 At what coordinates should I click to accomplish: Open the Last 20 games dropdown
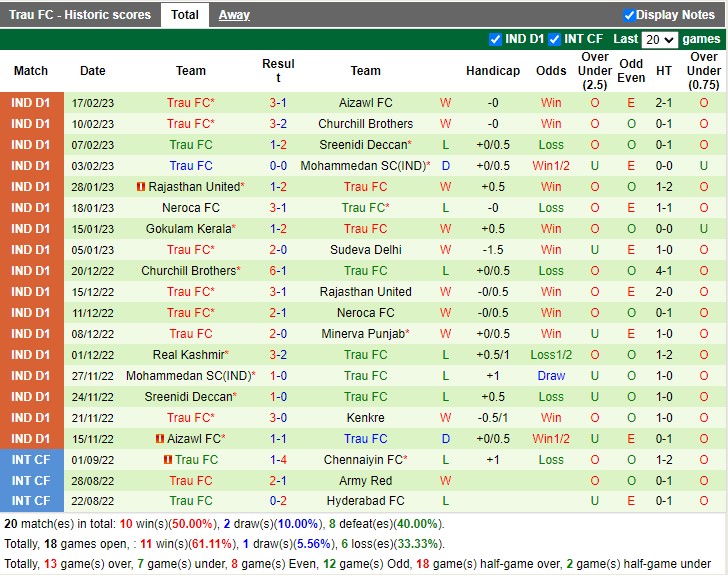[x=659, y=39]
